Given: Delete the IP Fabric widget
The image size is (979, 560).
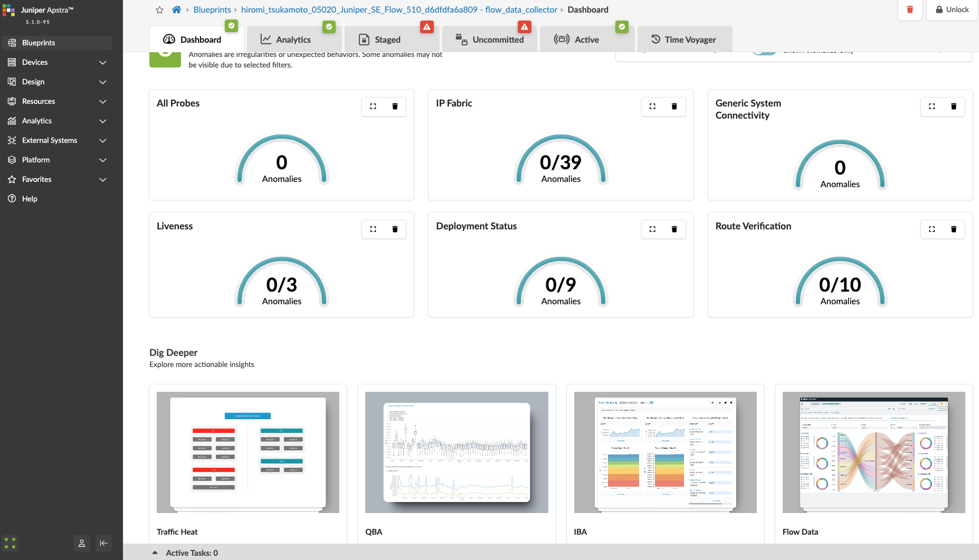Looking at the screenshot, I should pos(674,107).
